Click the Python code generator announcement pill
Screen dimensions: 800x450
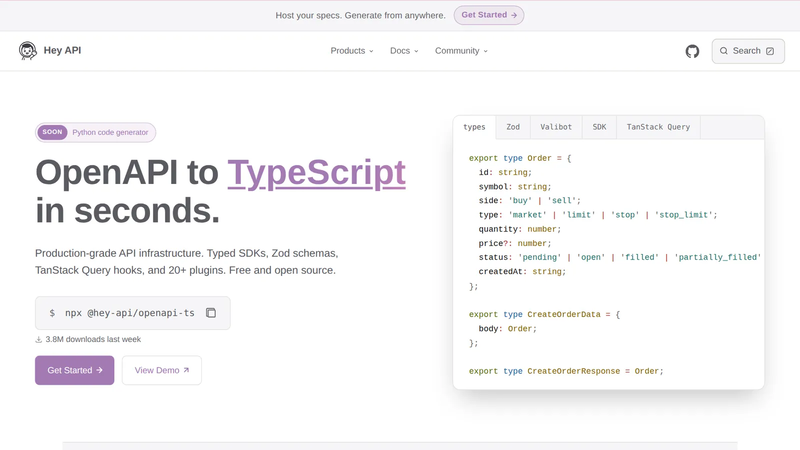pyautogui.click(x=95, y=132)
